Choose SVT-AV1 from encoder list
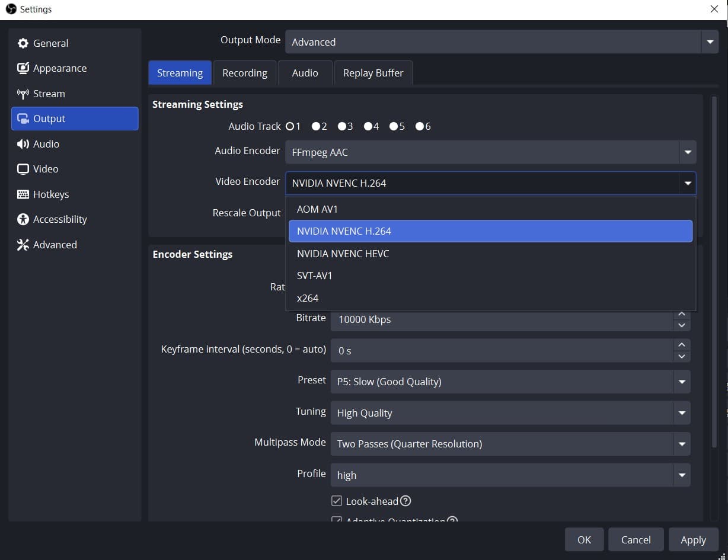The height and width of the screenshot is (560, 728). pos(490,276)
